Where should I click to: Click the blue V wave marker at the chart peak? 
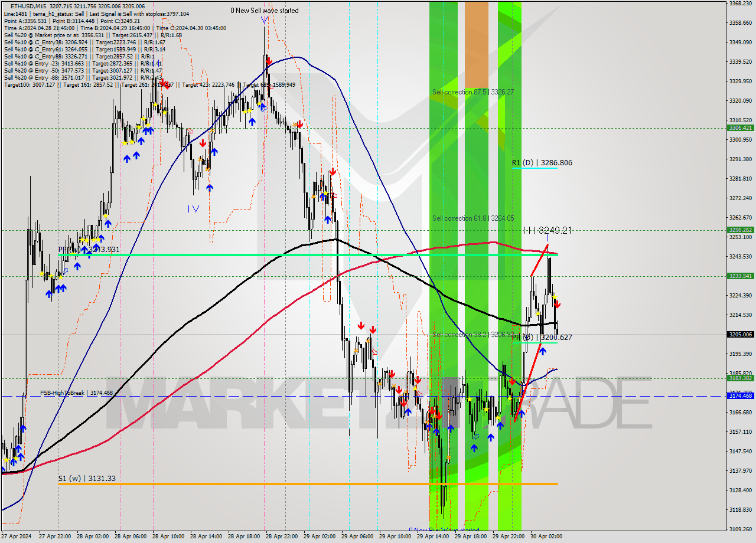pyautogui.click(x=264, y=20)
